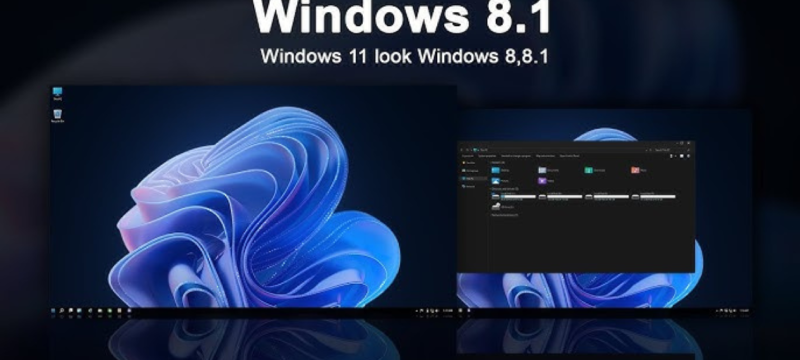Open the Documents folder in Explorer window
This screenshot has width=800, height=360.
tap(548, 170)
